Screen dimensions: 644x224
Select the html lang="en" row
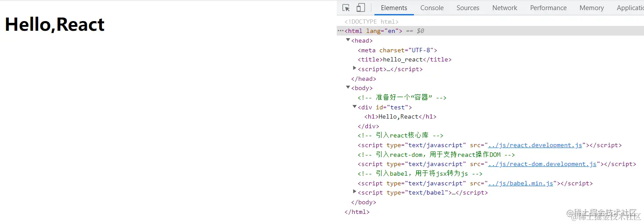(490, 31)
